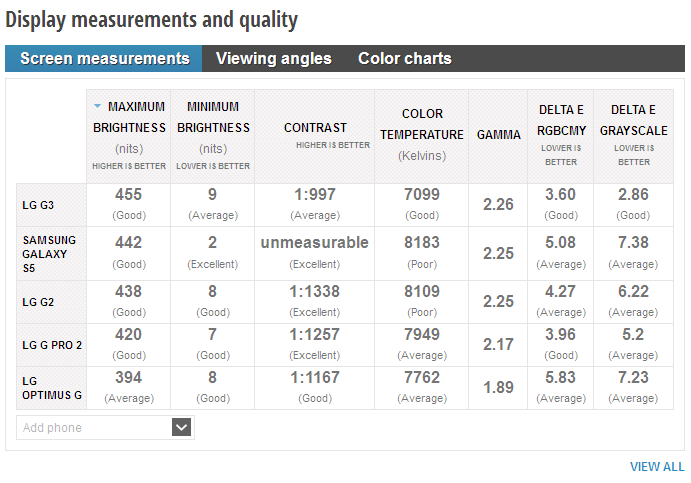
Task: Sort by Delta E Grayscale header
Action: (x=634, y=136)
